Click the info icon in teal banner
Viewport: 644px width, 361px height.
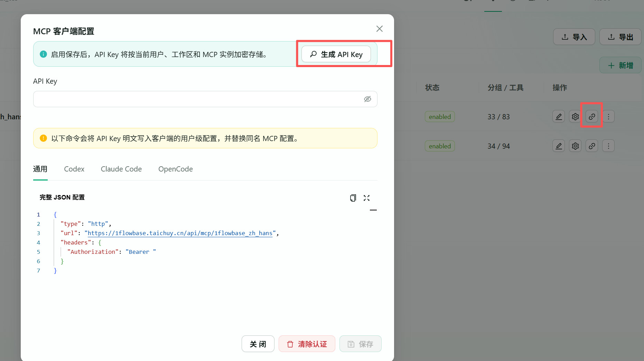(x=43, y=54)
